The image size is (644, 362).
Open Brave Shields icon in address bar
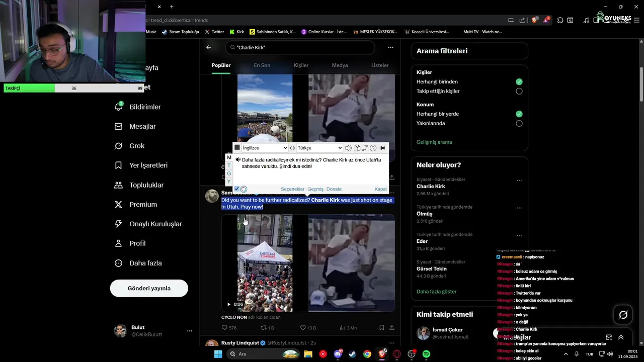pyautogui.click(x=535, y=20)
